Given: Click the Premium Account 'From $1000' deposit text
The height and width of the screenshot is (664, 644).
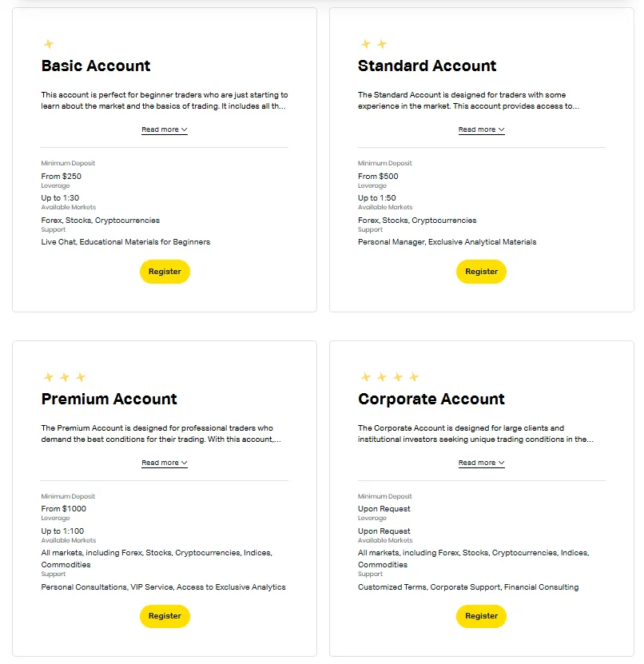Looking at the screenshot, I should [x=64, y=509].
